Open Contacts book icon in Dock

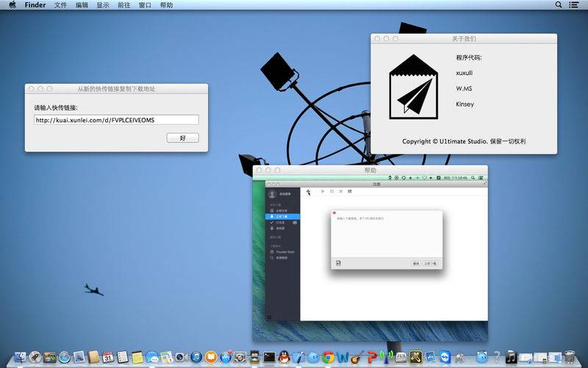[x=93, y=357]
